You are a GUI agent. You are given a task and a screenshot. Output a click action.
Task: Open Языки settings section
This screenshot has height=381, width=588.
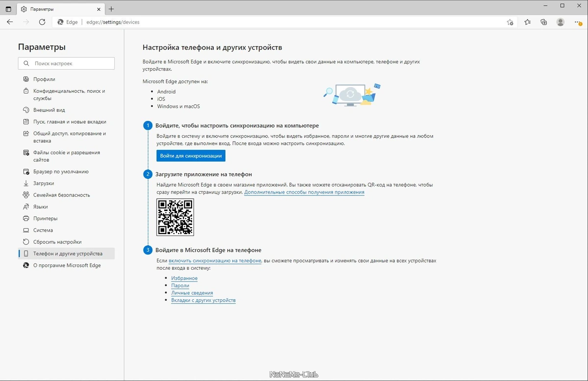point(66,207)
